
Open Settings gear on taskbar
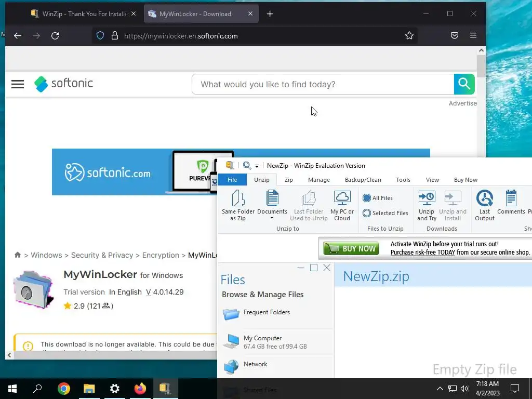click(x=115, y=389)
